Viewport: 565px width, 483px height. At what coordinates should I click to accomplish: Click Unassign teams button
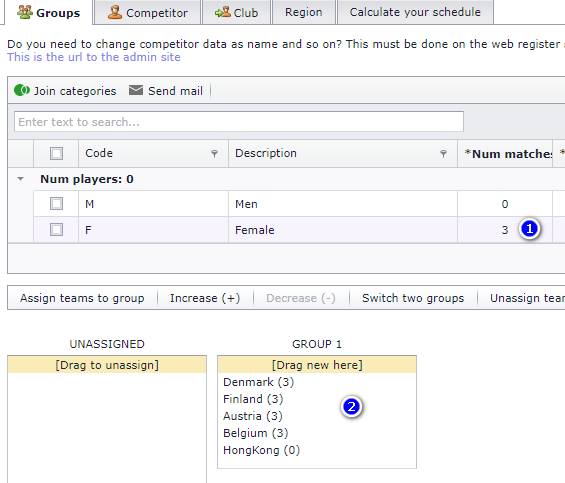point(527,298)
